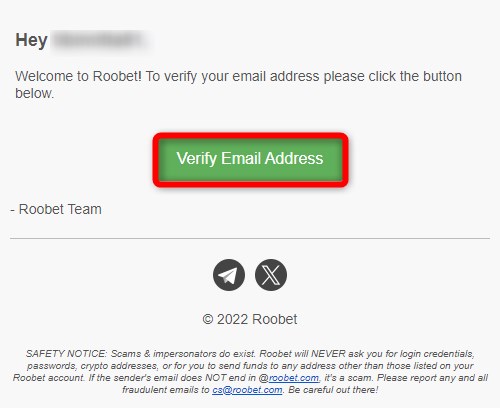Click "Be careful out there!" closing text

click(333, 390)
